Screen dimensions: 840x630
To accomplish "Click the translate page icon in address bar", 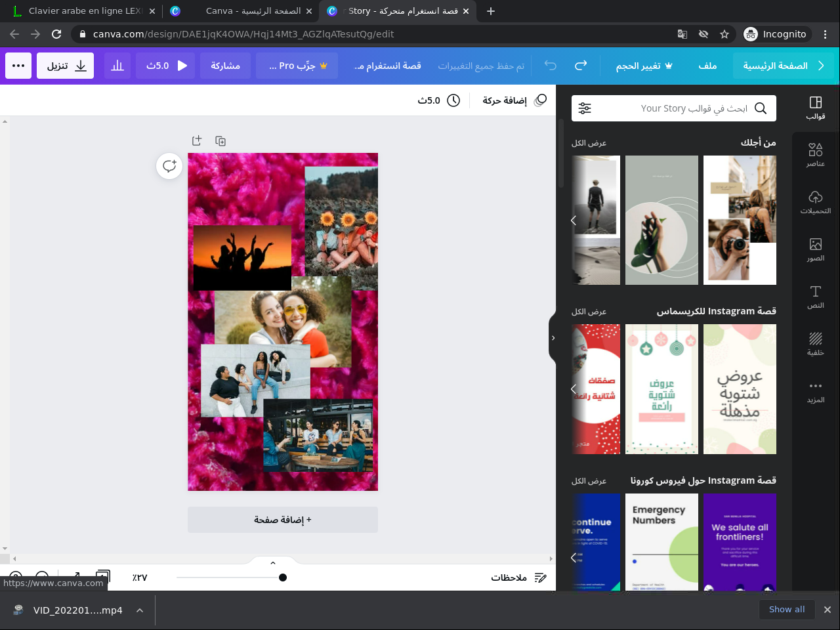I will 682,34.
